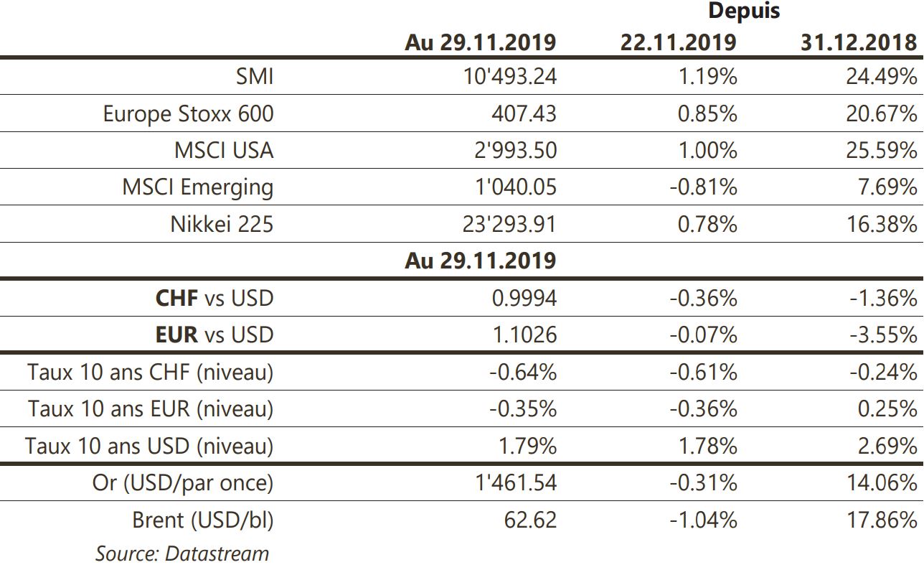This screenshot has width=924, height=570.
Task: Select the top Au 29.11.2019 header
Action: coord(480,42)
